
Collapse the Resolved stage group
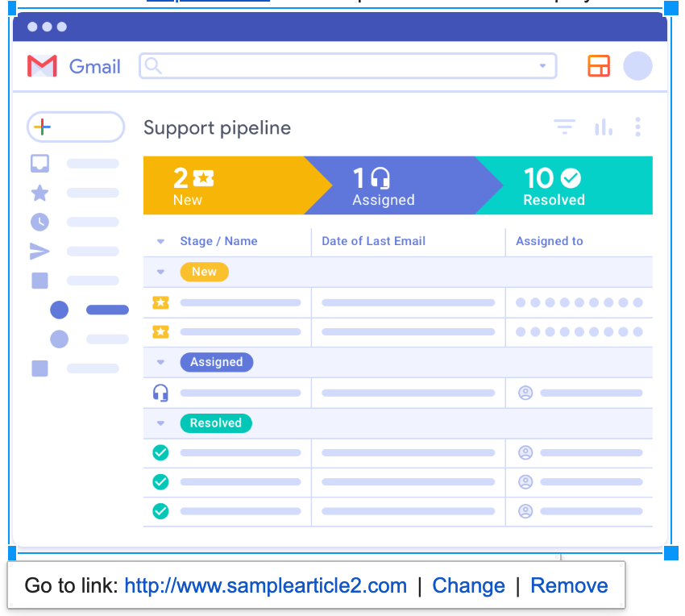pos(160,422)
